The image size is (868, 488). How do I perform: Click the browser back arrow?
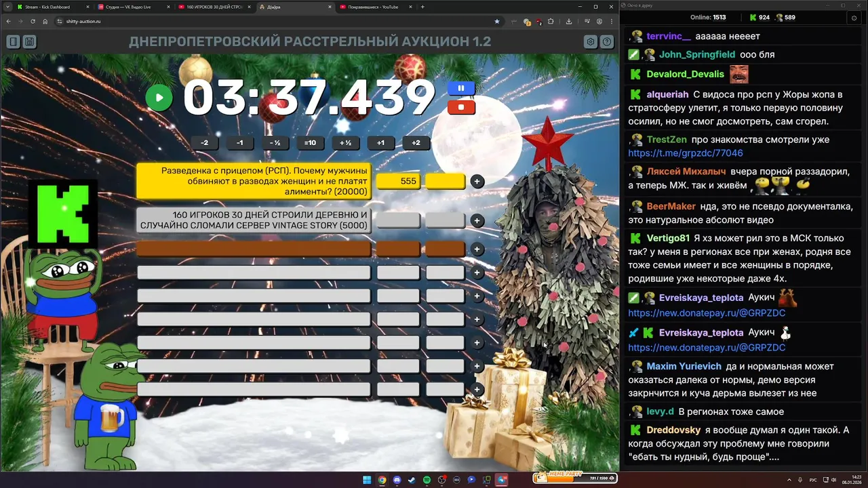click(9, 21)
